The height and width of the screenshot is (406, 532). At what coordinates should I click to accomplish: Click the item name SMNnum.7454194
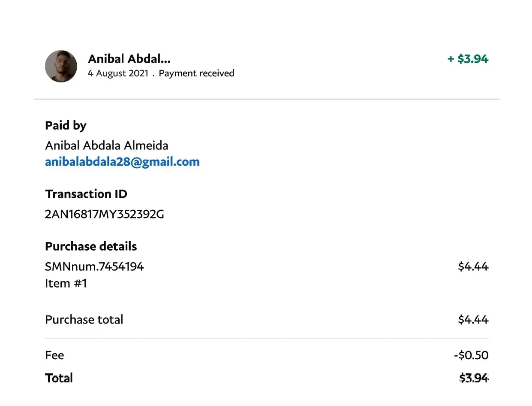(x=94, y=267)
